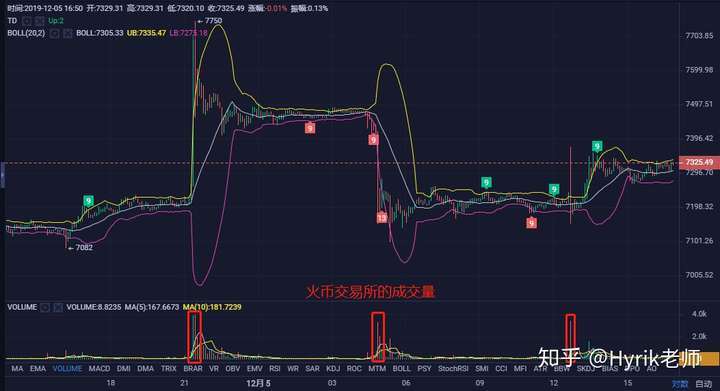Enable the EMV indicator
Viewport: 720px width, 391px height.
point(254,369)
